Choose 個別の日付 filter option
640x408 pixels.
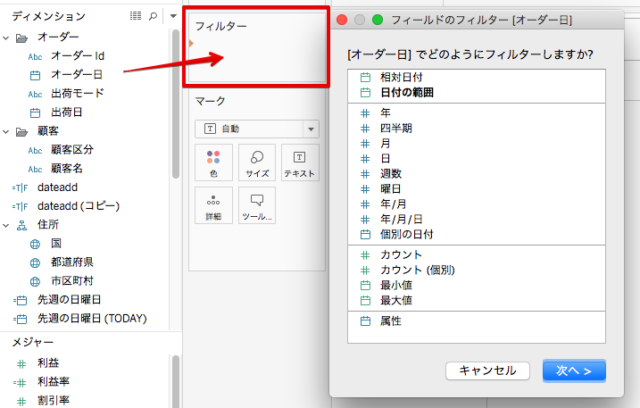click(x=476, y=235)
